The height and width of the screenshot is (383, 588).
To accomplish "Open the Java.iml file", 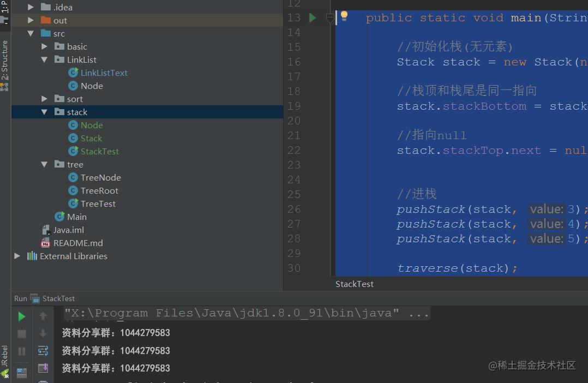I will coord(69,230).
